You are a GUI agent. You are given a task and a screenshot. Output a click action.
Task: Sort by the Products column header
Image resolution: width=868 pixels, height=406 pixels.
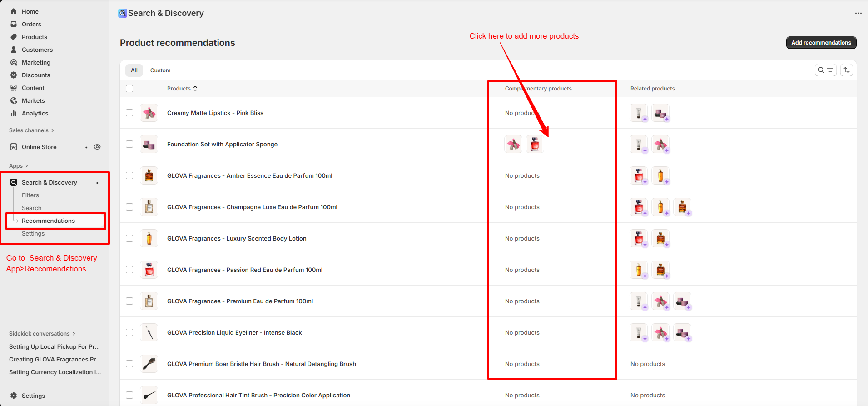pyautogui.click(x=182, y=89)
